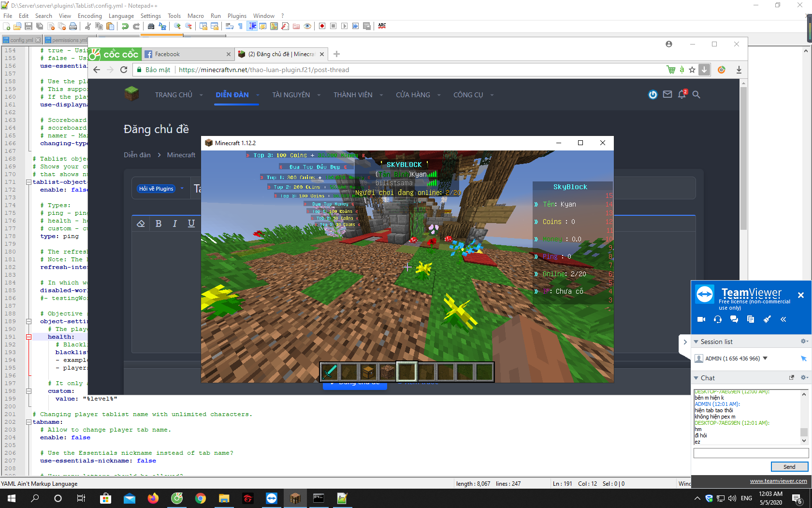The width and height of the screenshot is (812, 508).
Task: Open Replace dialog icon in Notepad++ toolbar
Action: point(162,26)
